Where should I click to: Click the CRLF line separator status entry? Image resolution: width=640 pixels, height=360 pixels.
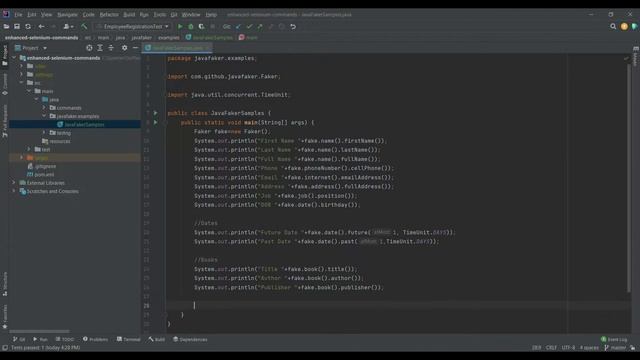pyautogui.click(x=551, y=348)
